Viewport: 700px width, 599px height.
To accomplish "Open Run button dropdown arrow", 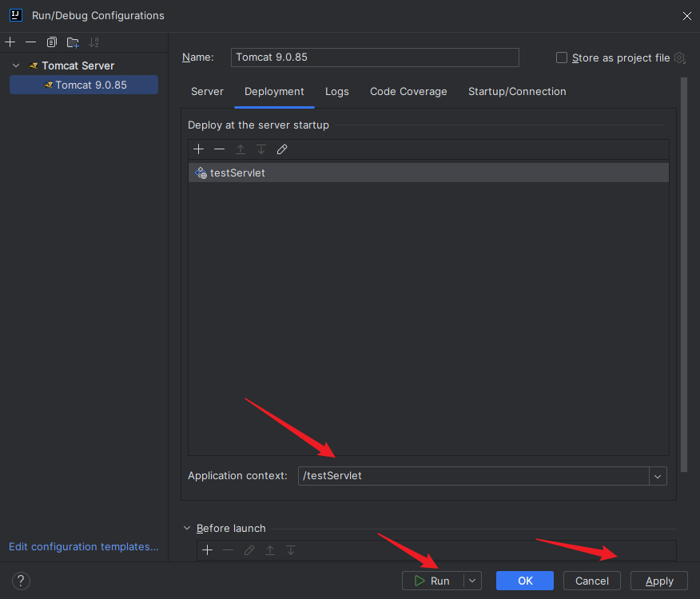I will coord(472,581).
